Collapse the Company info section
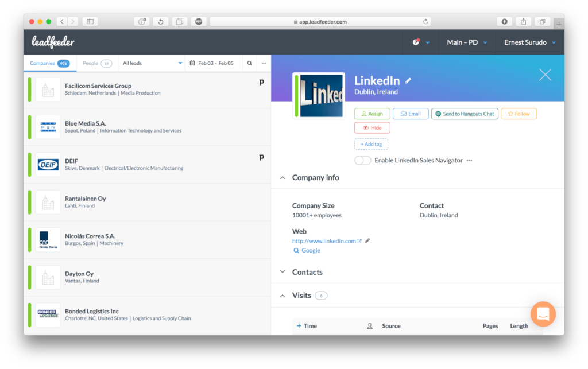 pyautogui.click(x=283, y=177)
